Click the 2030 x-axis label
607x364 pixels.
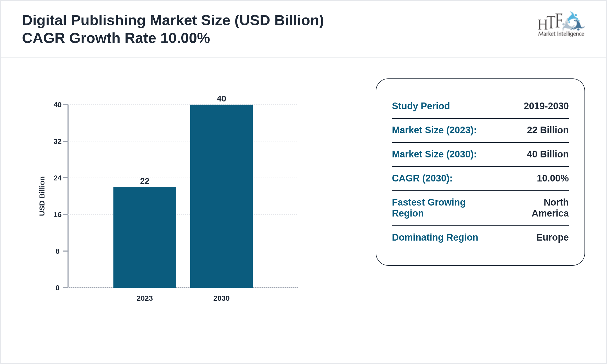221,298
